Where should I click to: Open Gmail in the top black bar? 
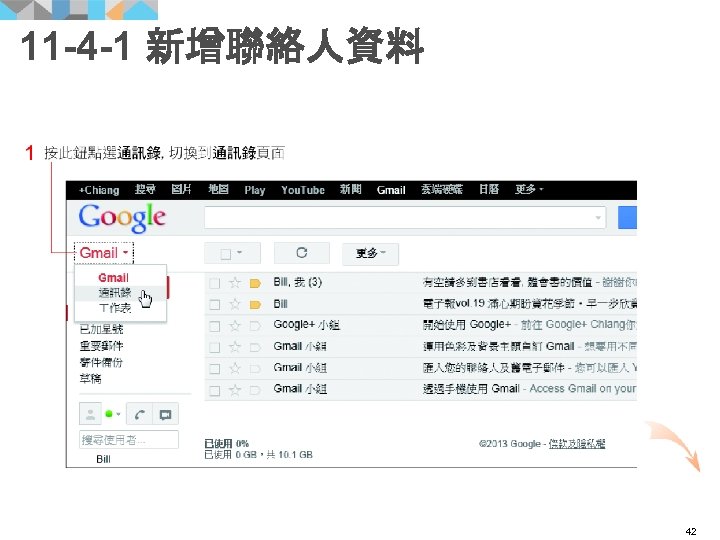391,190
